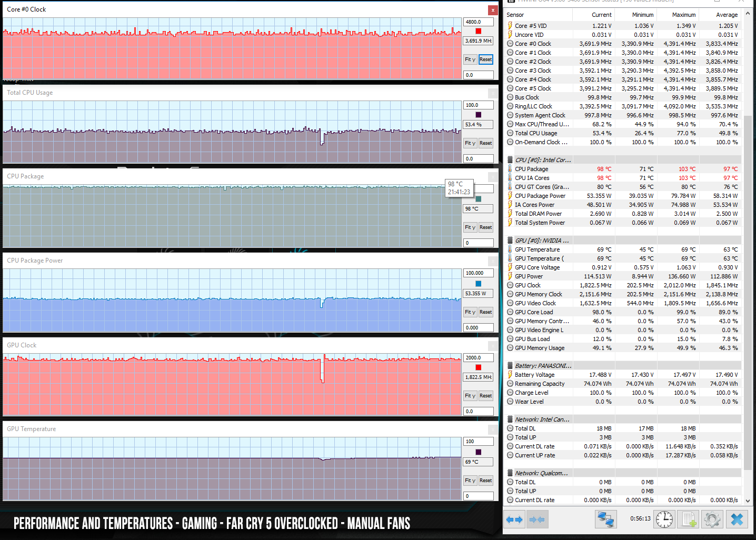Screen dimensions: 756x540
Task: Click Reset in Core #0 Clock graph
Action: (486, 59)
